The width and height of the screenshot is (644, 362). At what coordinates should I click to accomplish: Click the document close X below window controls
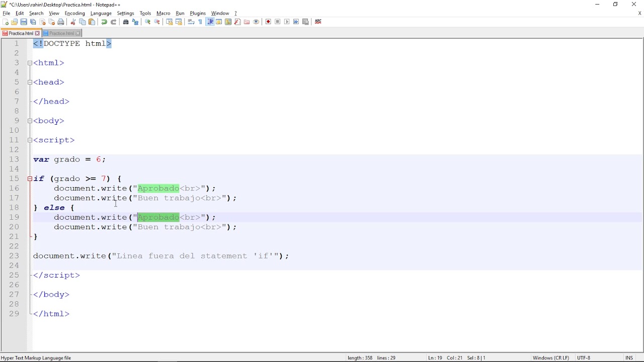(x=639, y=14)
